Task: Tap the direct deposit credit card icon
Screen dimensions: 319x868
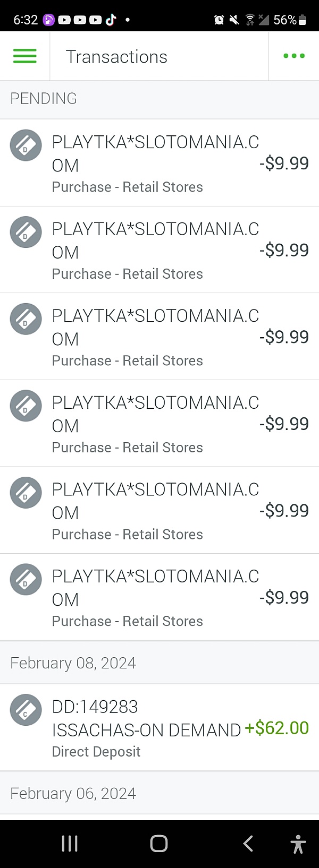Action: click(26, 710)
